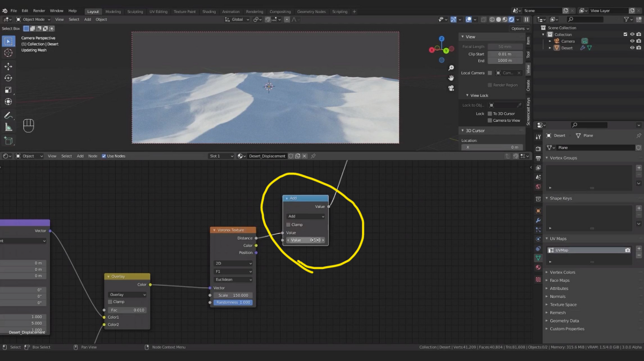Image resolution: width=644 pixels, height=361 pixels.
Task: Open the Node menu in node editor
Action: pyautogui.click(x=93, y=156)
